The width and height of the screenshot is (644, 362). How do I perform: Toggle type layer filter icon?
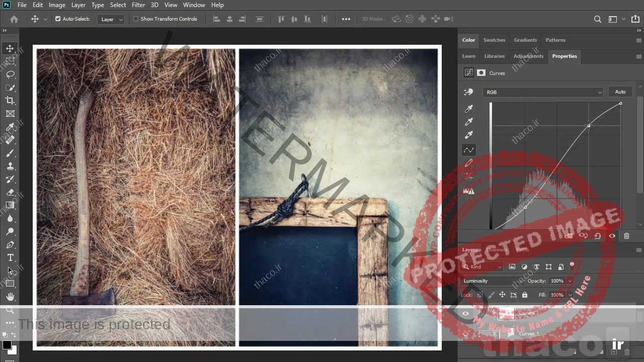[x=536, y=266]
